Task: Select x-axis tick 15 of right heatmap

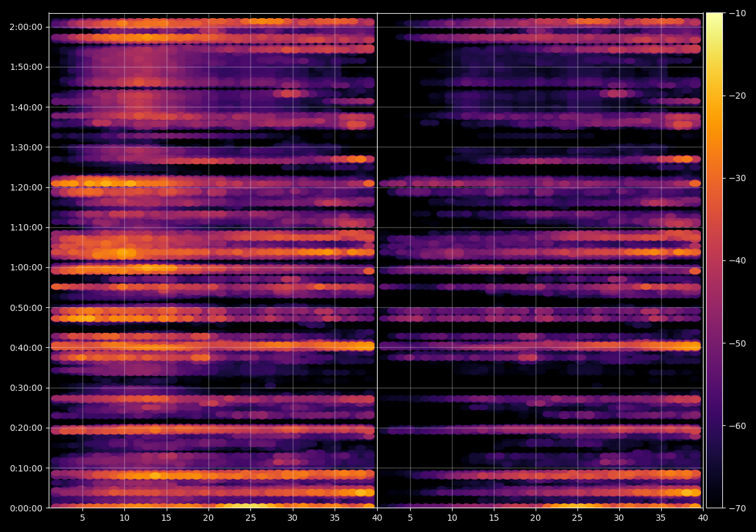Action: click(494, 518)
